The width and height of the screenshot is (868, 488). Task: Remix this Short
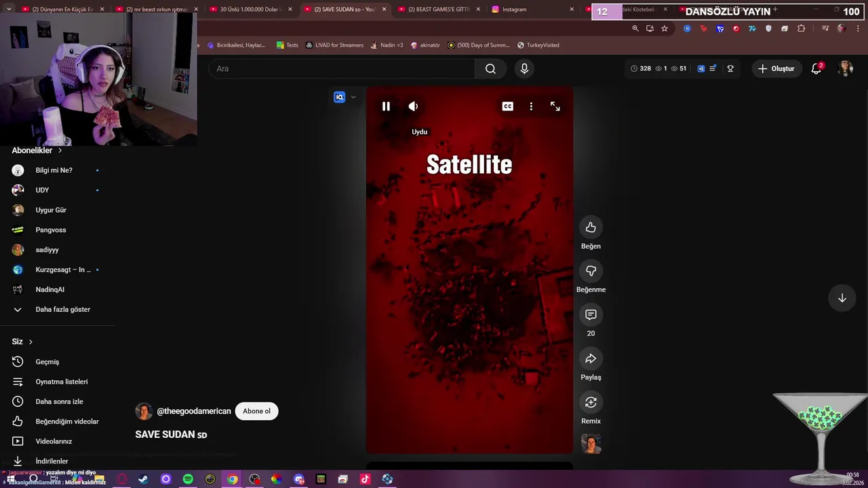pos(591,403)
